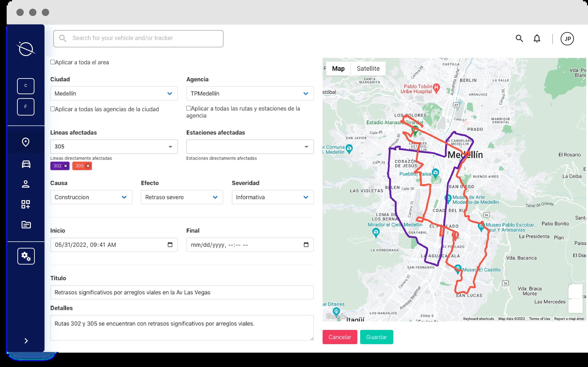Viewport: 588px width, 367px height.
Task: Open the location pin sidebar section
Action: (26, 142)
